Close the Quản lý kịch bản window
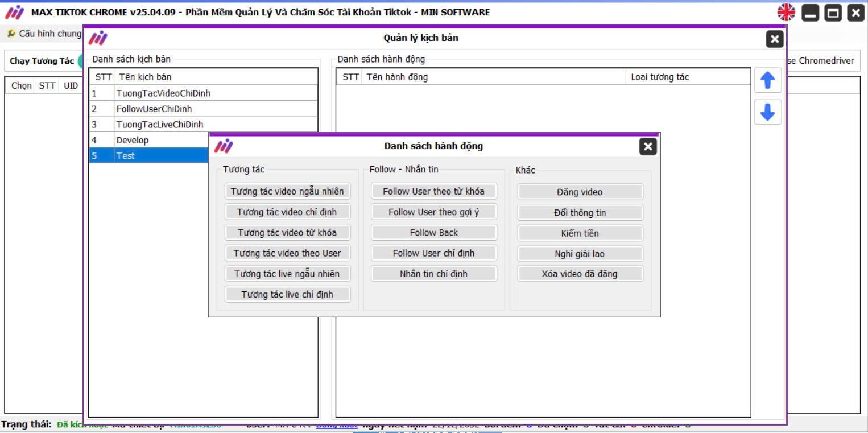The image size is (868, 433). 774,39
